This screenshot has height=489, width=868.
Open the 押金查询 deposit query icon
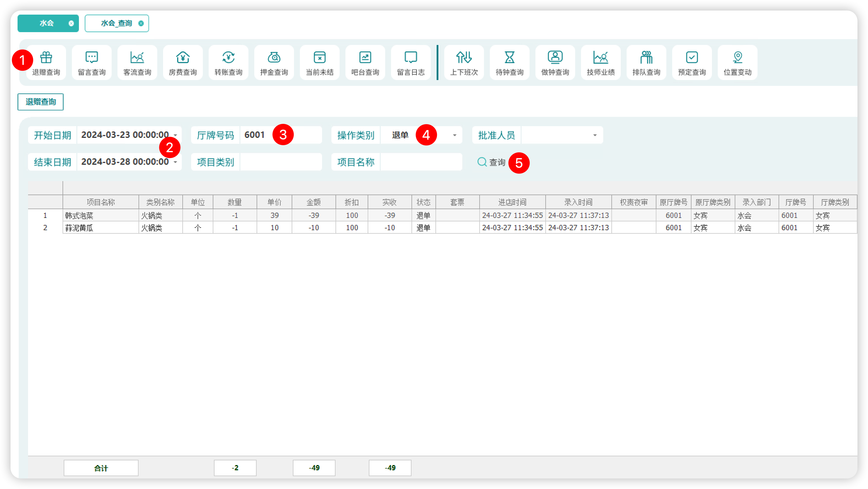point(274,63)
